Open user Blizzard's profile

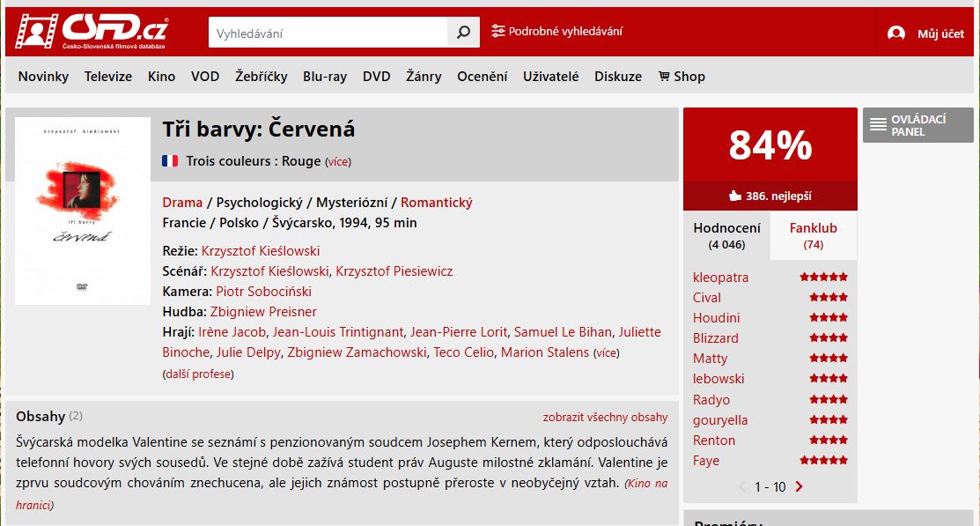716,338
